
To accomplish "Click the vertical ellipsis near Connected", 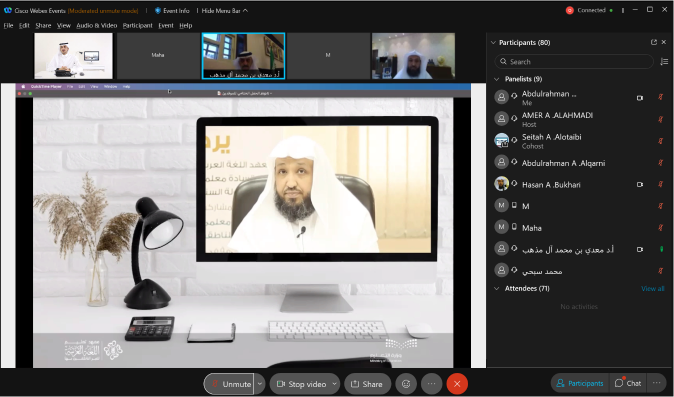I will point(622,10).
